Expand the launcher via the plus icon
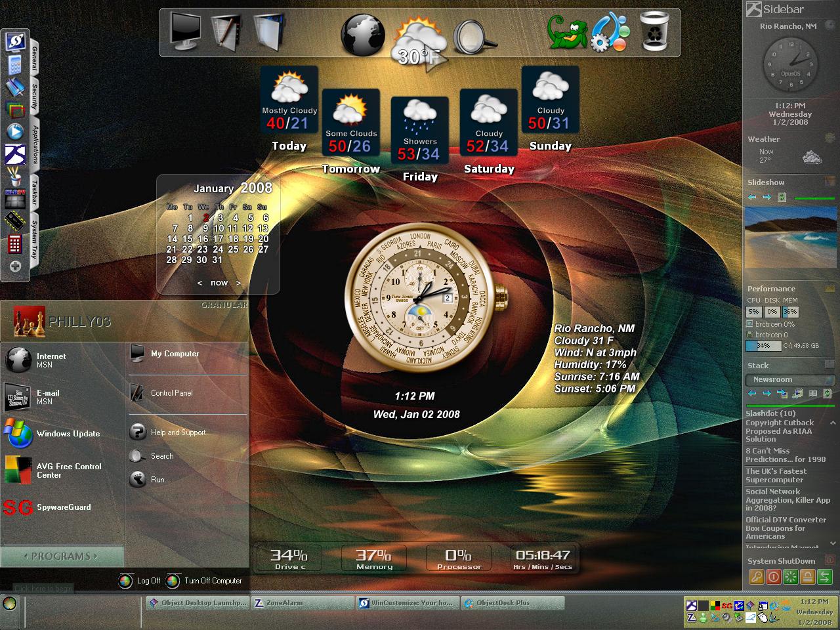The width and height of the screenshot is (840, 630). tap(14, 266)
